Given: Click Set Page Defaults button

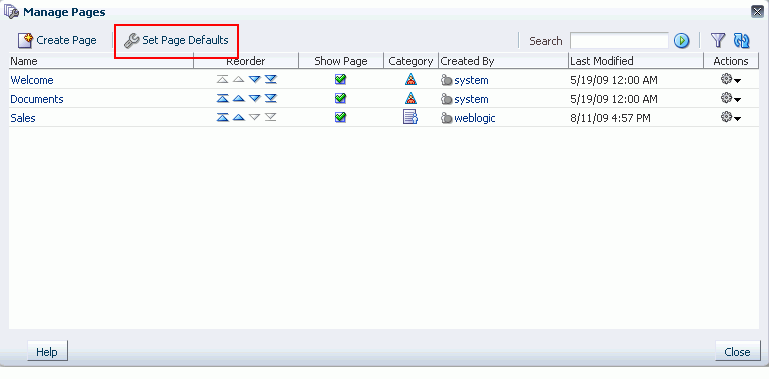Looking at the screenshot, I should (x=176, y=40).
